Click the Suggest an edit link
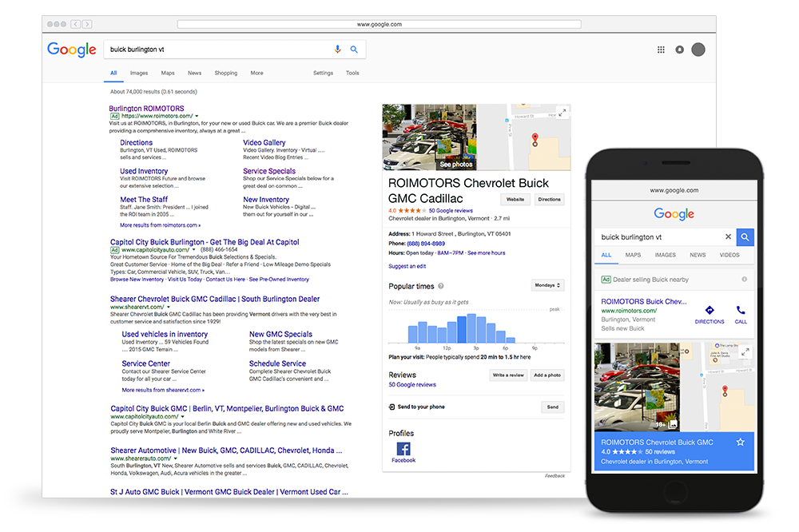The image size is (799, 532). click(x=407, y=266)
